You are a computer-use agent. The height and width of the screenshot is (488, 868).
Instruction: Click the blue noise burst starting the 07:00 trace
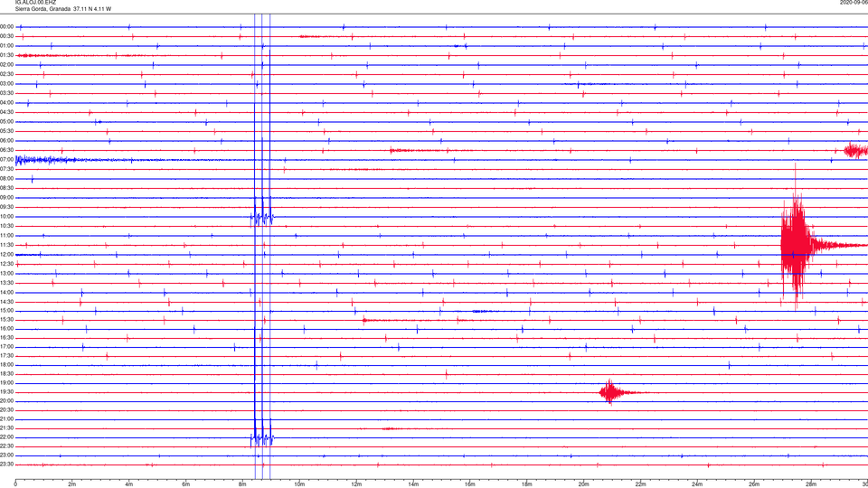(47, 160)
